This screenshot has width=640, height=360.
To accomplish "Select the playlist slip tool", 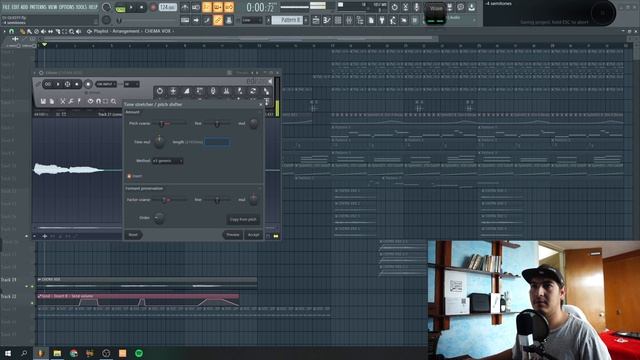I will pyautogui.click(x=51, y=31).
